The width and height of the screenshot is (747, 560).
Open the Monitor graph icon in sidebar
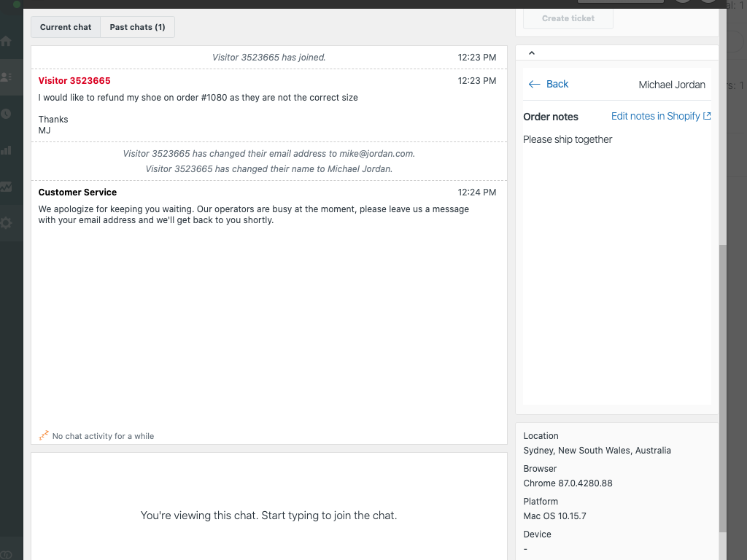(7, 187)
